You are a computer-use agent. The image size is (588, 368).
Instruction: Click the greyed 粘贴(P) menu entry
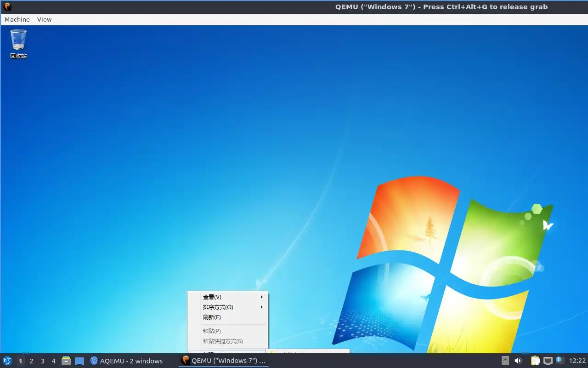tap(228, 331)
